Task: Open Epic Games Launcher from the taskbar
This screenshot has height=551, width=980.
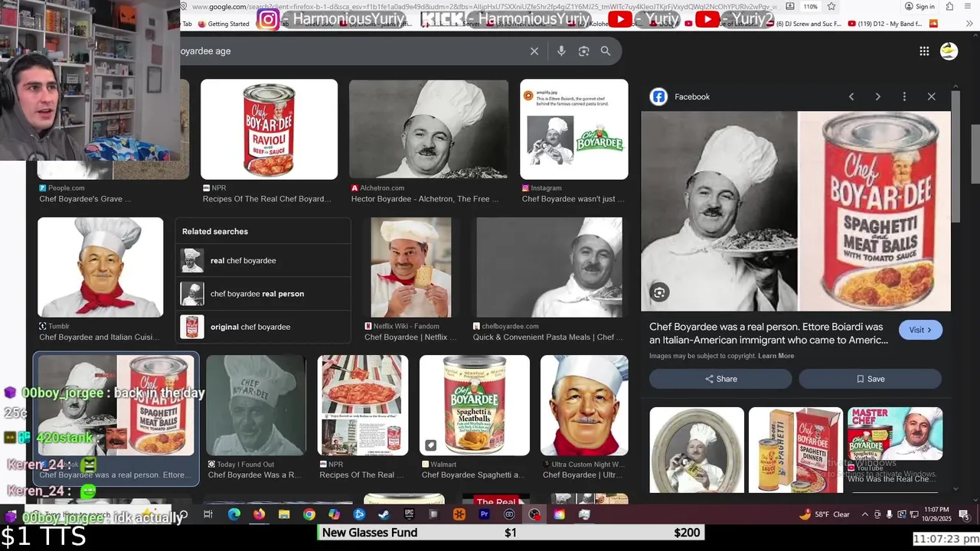Action: pyautogui.click(x=409, y=514)
